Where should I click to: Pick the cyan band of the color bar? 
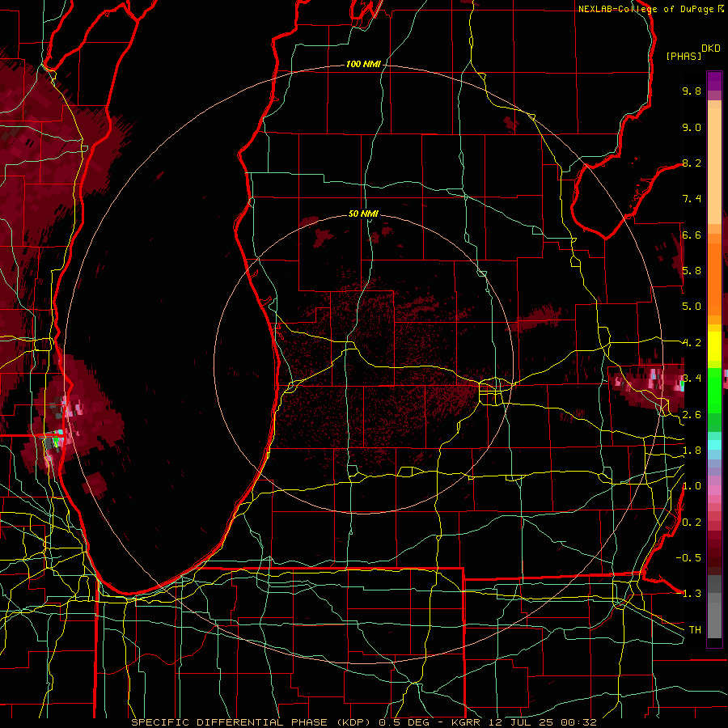point(714,444)
